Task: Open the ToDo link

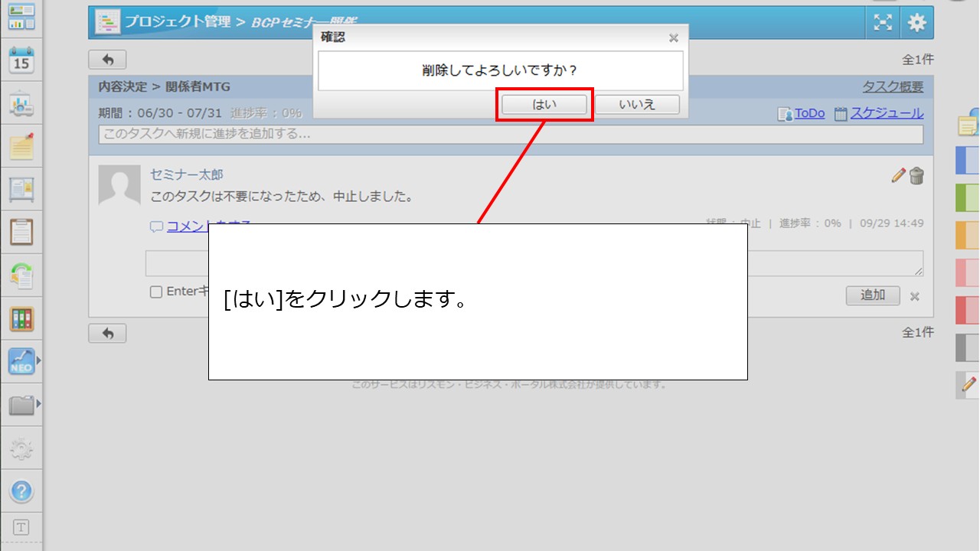Action: 809,113
